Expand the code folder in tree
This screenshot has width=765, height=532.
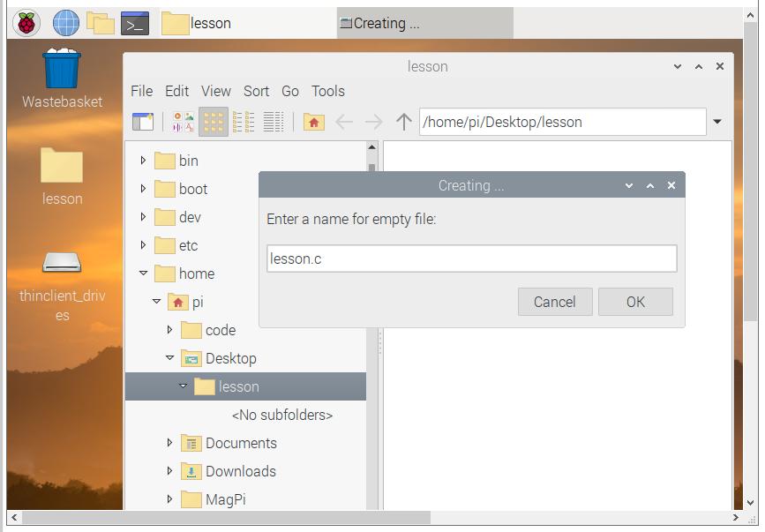click(x=169, y=330)
